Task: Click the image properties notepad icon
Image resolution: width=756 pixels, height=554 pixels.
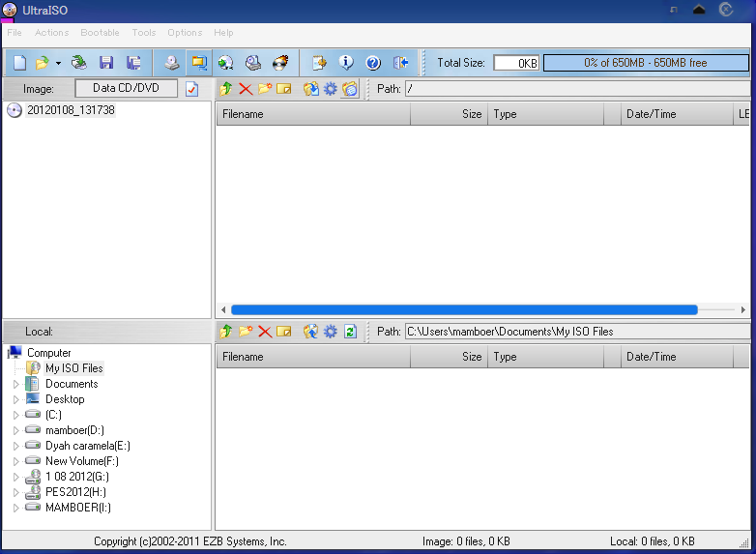Action: (319, 63)
